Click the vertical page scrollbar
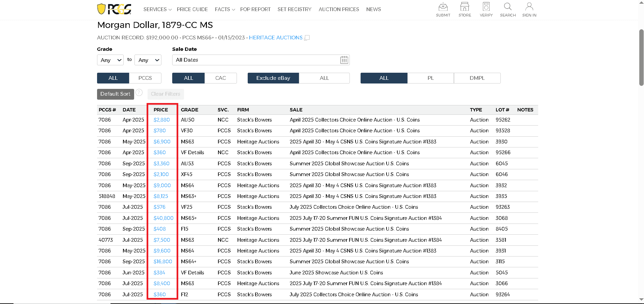644x304 pixels. click(x=641, y=57)
